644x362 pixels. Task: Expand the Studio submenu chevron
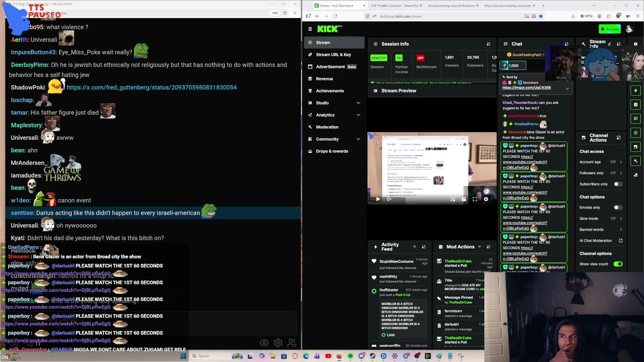tap(358, 103)
